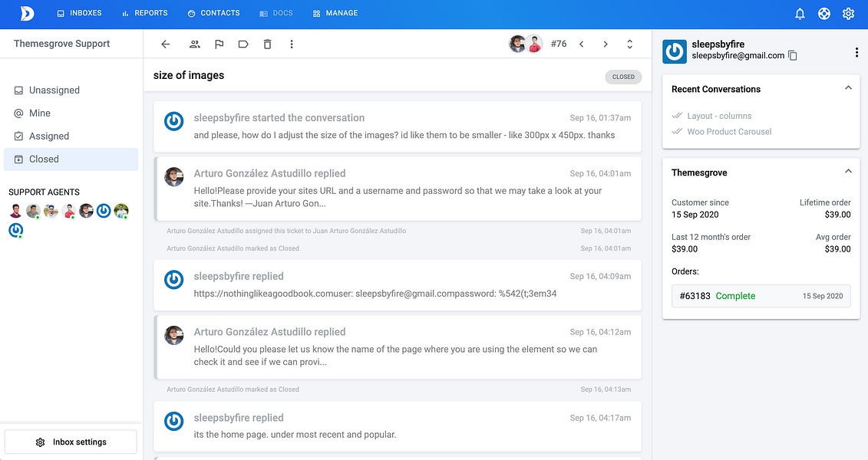Open the Contacts section
Image resolution: width=868 pixels, height=460 pixels.
(x=213, y=13)
